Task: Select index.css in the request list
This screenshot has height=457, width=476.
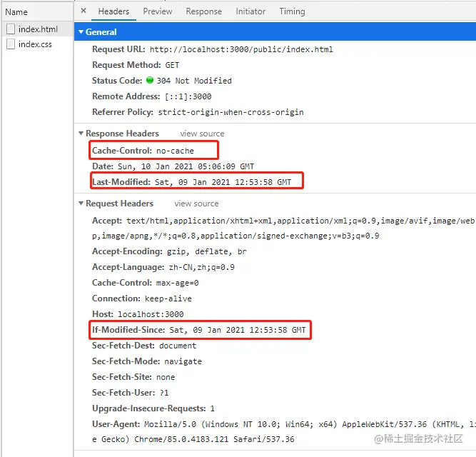Action: tap(38, 44)
